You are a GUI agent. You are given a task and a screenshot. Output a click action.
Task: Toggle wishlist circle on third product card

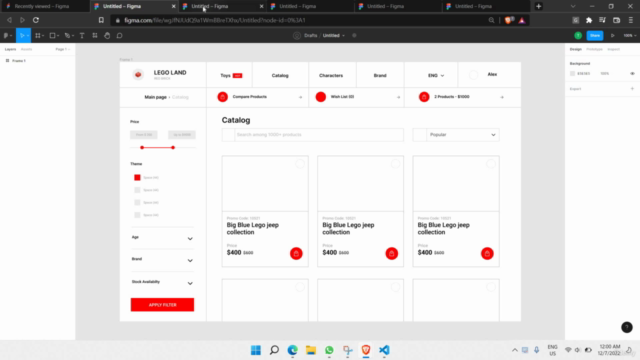[x=491, y=164]
